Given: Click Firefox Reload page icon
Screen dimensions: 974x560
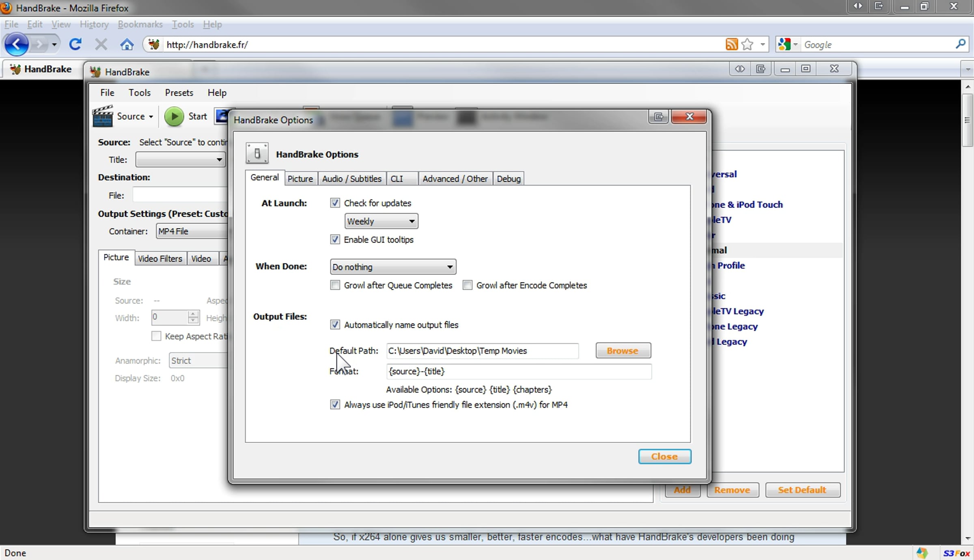Looking at the screenshot, I should point(75,44).
